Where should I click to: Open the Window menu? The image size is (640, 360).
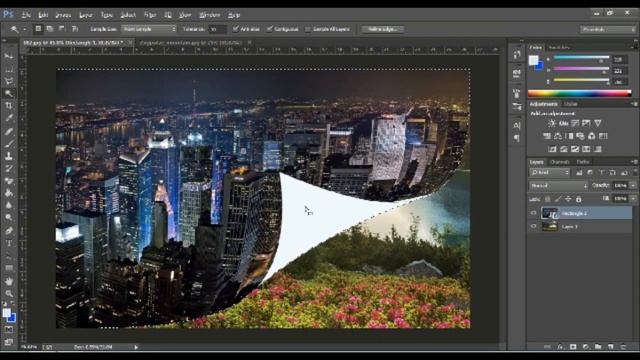[x=209, y=15]
